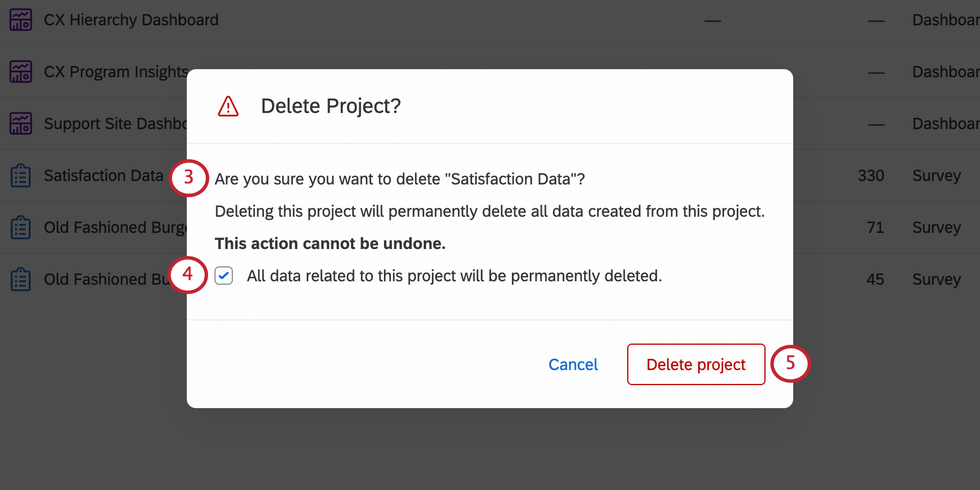Select the Satisfaction Data project row
This screenshot has height=490, width=980.
[103, 175]
